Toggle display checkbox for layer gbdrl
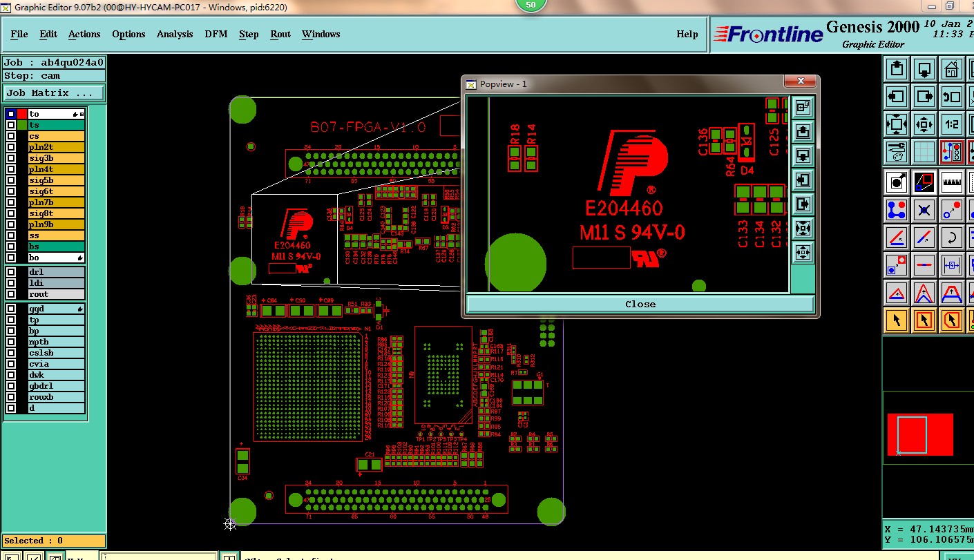Image resolution: width=974 pixels, height=560 pixels. (x=10, y=386)
